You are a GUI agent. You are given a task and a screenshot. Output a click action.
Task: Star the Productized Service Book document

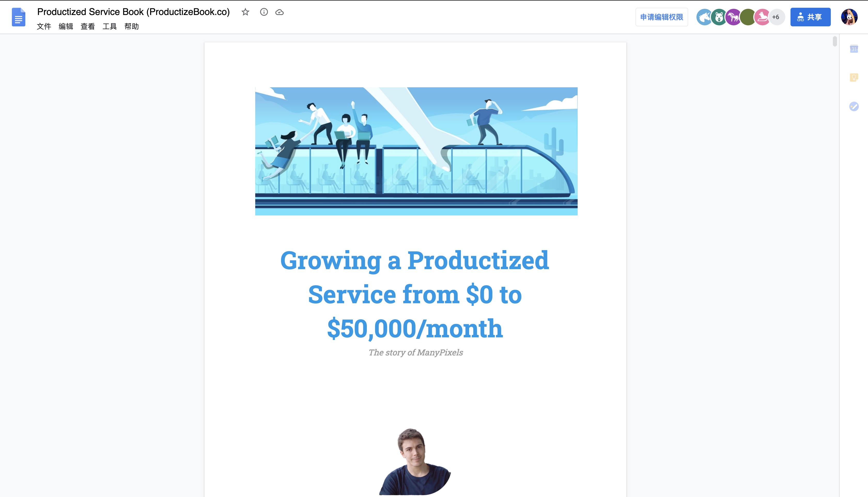[x=245, y=12]
